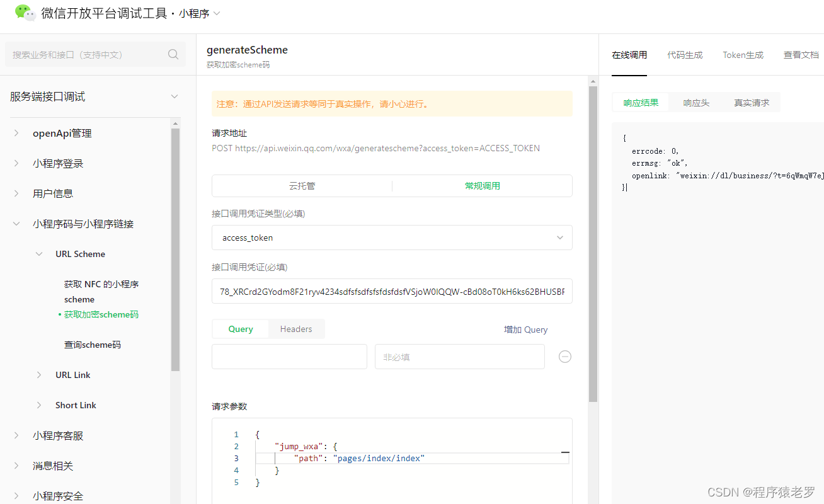Open 查看文档 documentation

(x=801, y=55)
